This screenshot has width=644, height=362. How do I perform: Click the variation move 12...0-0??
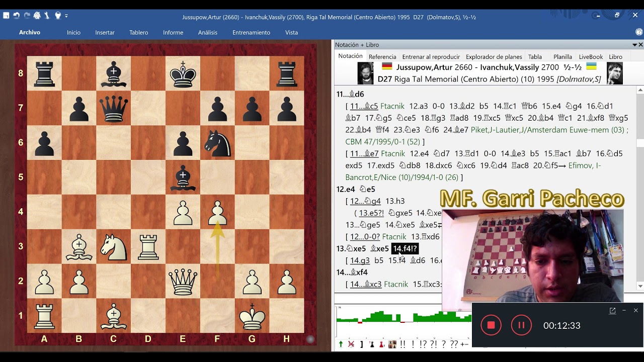click(365, 236)
